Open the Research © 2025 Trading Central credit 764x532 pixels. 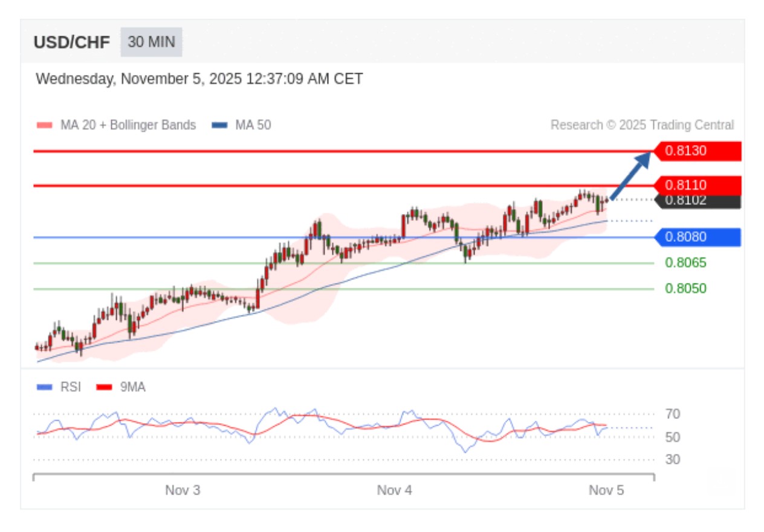(642, 125)
